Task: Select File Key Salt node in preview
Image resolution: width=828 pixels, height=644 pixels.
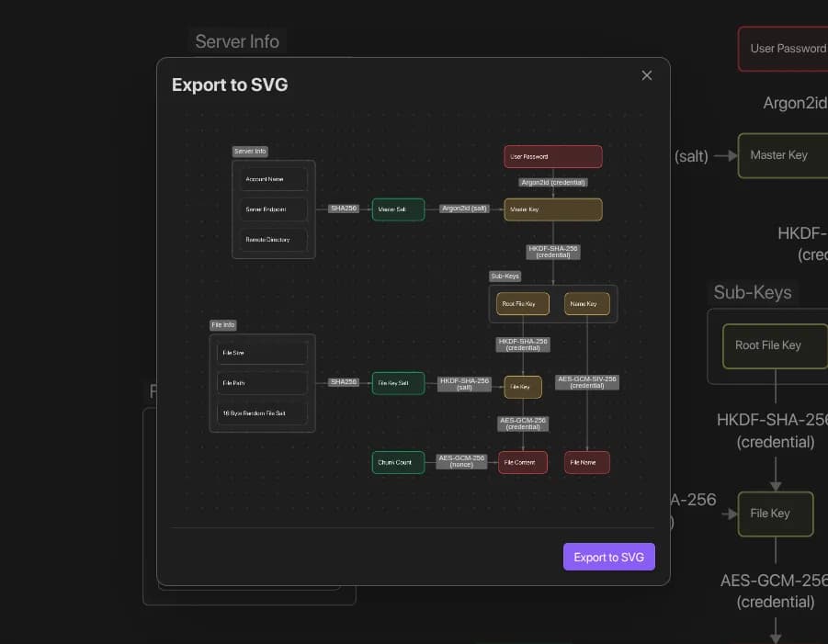Action: 398,383
